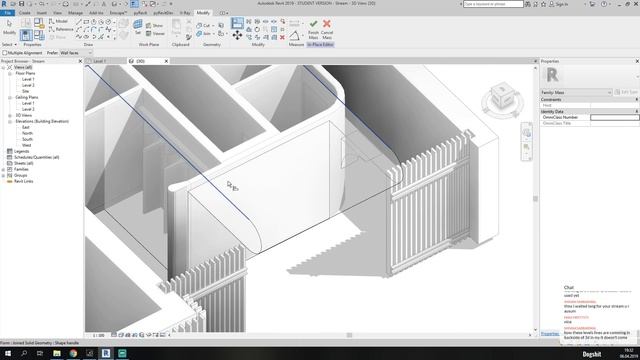640x360 pixels.
Task: Select Revit Links in Project Browser
Action: tap(23, 181)
